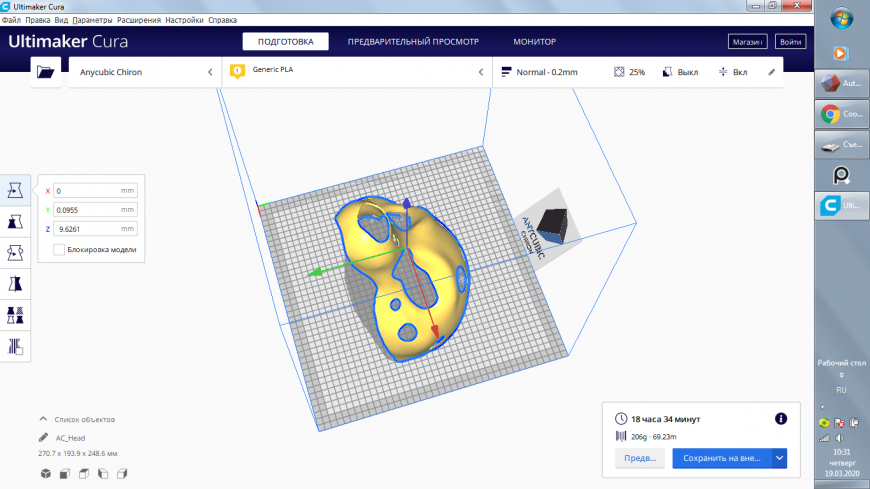Open save options dropdown arrow
This screenshot has height=489, width=870.
(x=780, y=458)
